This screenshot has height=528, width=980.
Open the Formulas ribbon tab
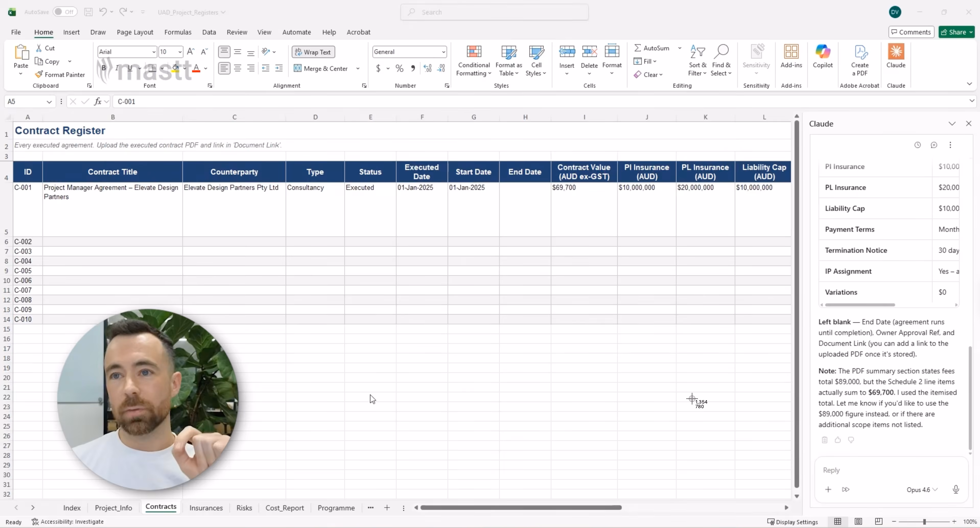coord(178,32)
